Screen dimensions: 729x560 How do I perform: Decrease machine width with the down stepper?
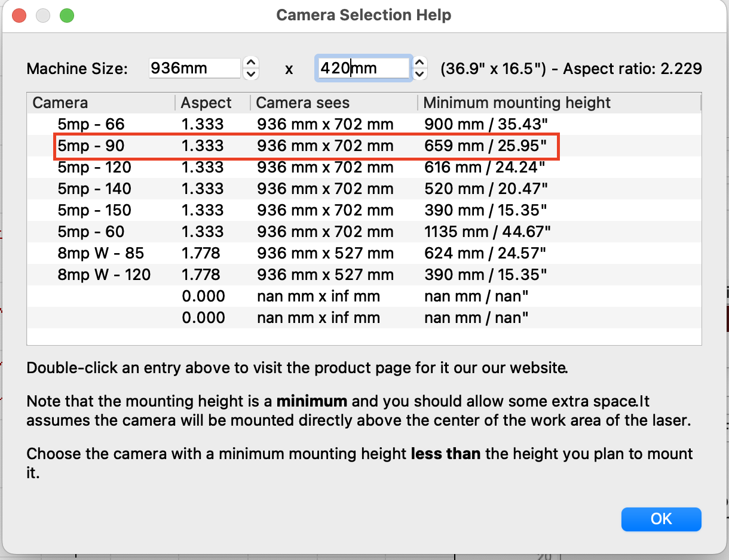(252, 74)
